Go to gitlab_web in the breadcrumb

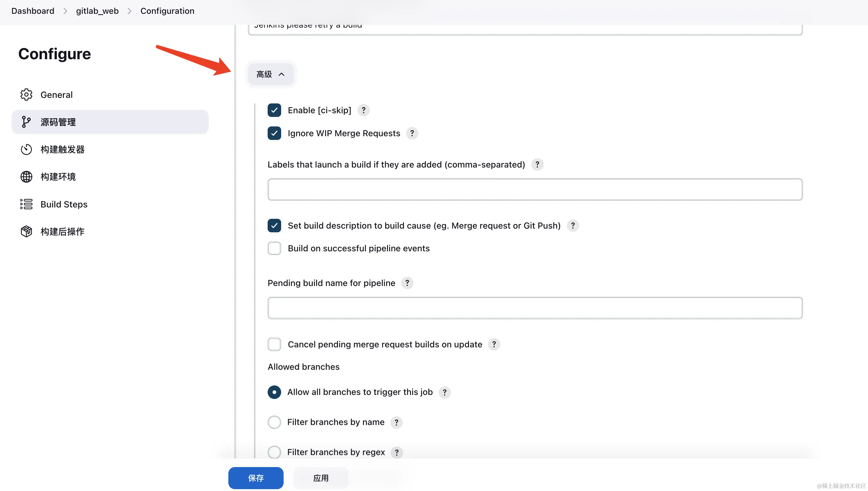(97, 11)
